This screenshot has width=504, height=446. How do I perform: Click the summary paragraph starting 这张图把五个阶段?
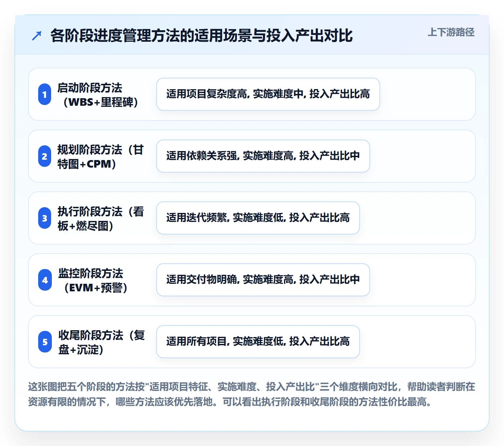click(x=252, y=394)
